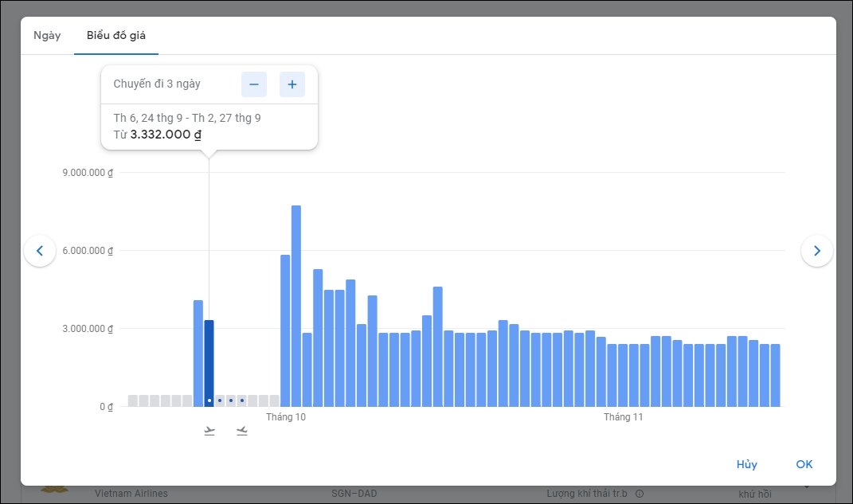Select the Biểu đồ giá tab
The height and width of the screenshot is (504, 853).
116,36
